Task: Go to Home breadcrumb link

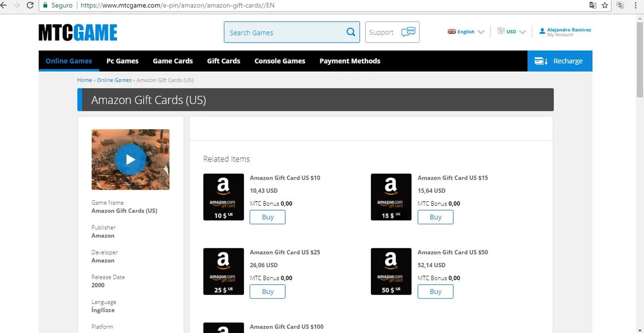Action: [x=85, y=80]
